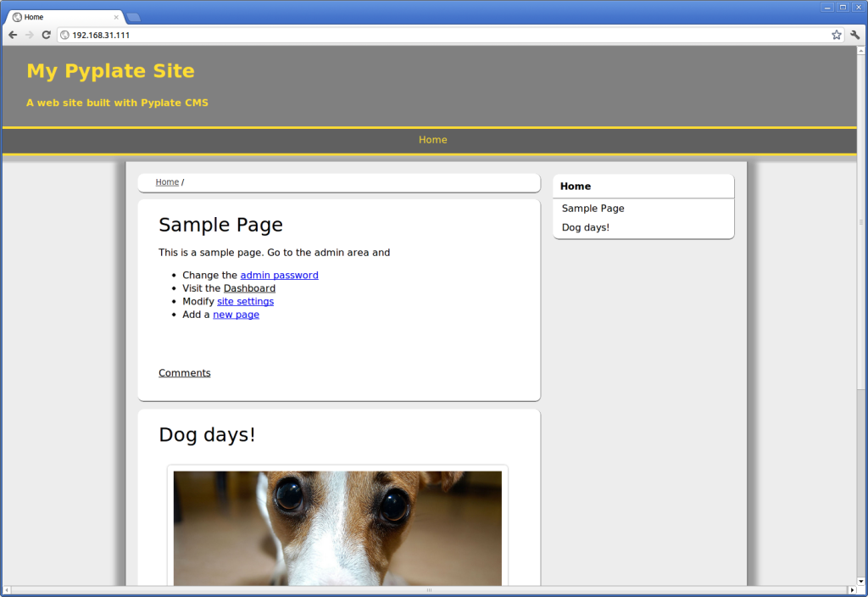Screen dimensions: 868x597
Task: Click the globe icon in the address bar
Action: (x=64, y=35)
